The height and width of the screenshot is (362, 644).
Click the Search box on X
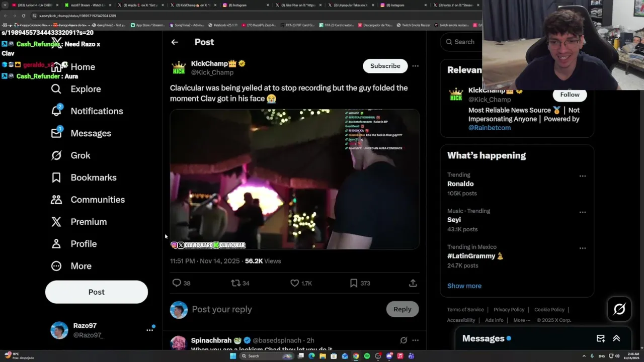coord(461,42)
